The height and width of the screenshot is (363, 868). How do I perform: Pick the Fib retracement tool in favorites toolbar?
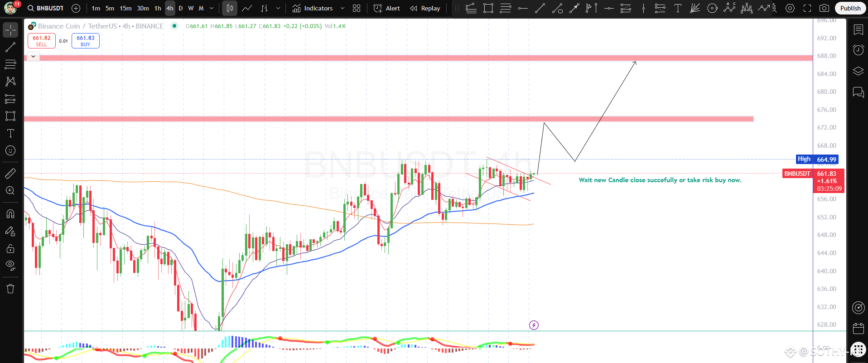(x=506, y=8)
